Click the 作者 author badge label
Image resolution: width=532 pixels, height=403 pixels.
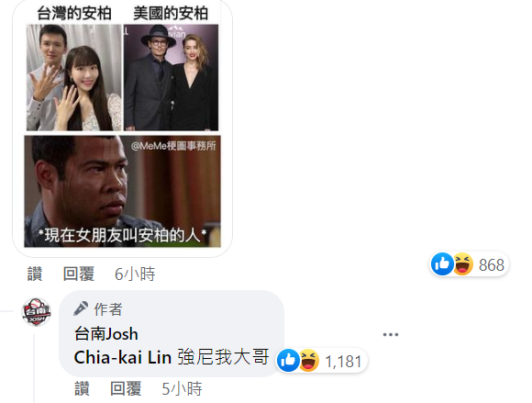[108, 309]
